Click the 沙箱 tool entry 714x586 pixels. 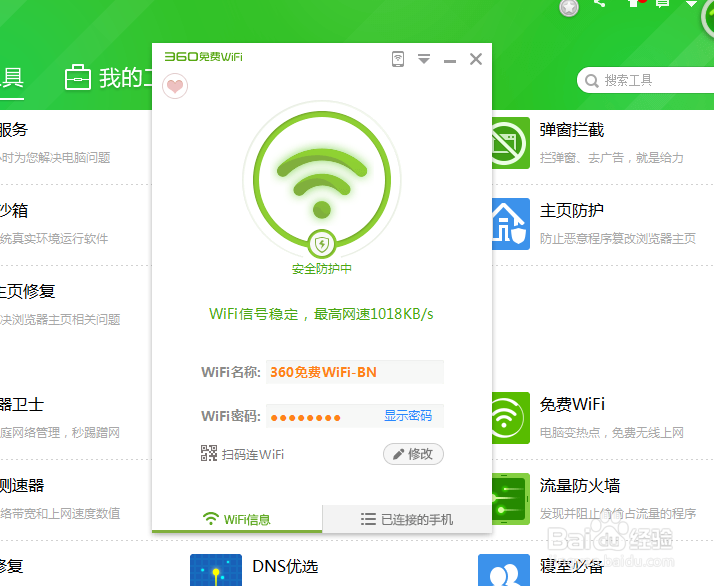pos(54,223)
